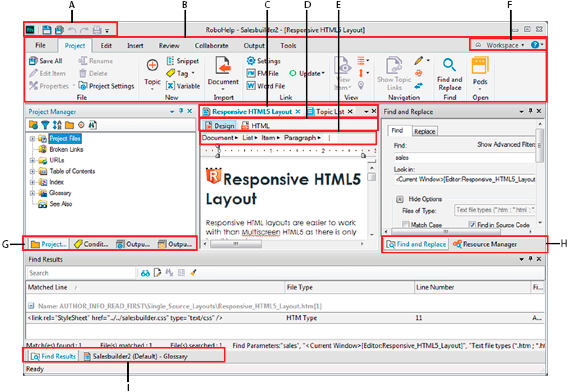569x392 pixels.
Task: Click the Variable button
Action: pyautogui.click(x=183, y=86)
